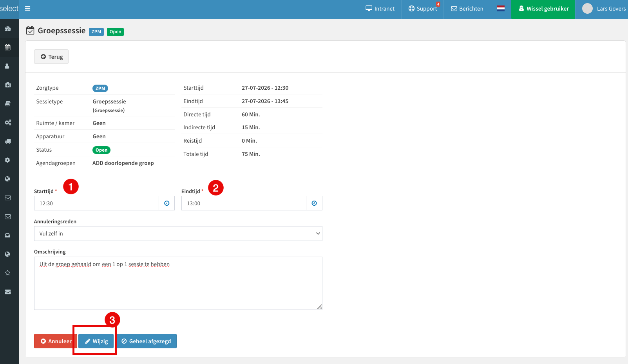
Task: Open Support in top bar
Action: [423, 9]
